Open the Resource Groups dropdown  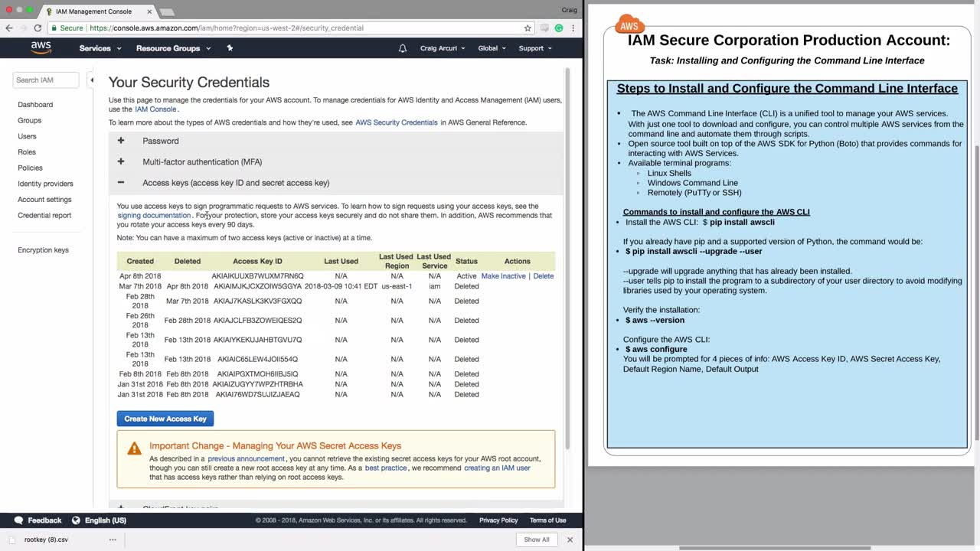coord(173,48)
